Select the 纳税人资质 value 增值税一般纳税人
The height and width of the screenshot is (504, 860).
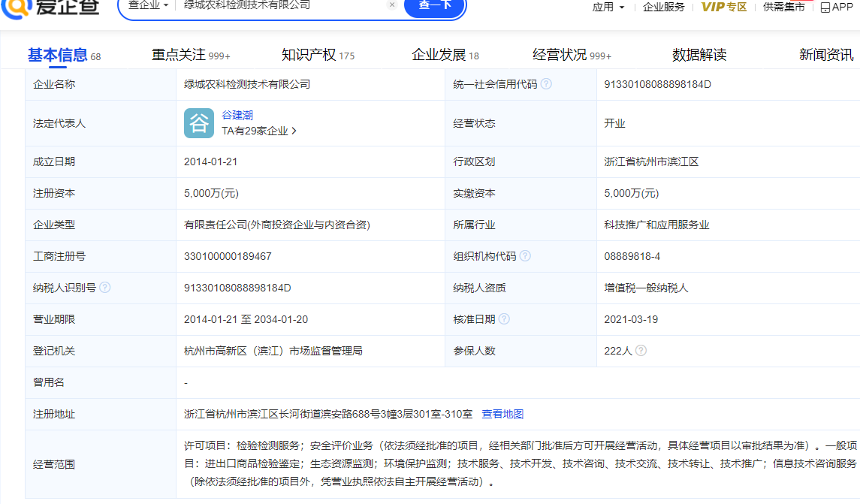(x=646, y=288)
